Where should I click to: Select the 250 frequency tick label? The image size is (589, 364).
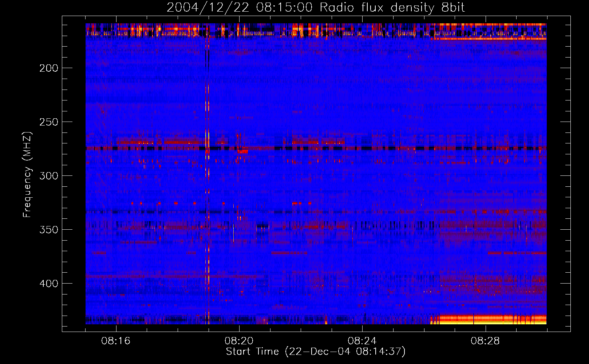tap(49, 122)
